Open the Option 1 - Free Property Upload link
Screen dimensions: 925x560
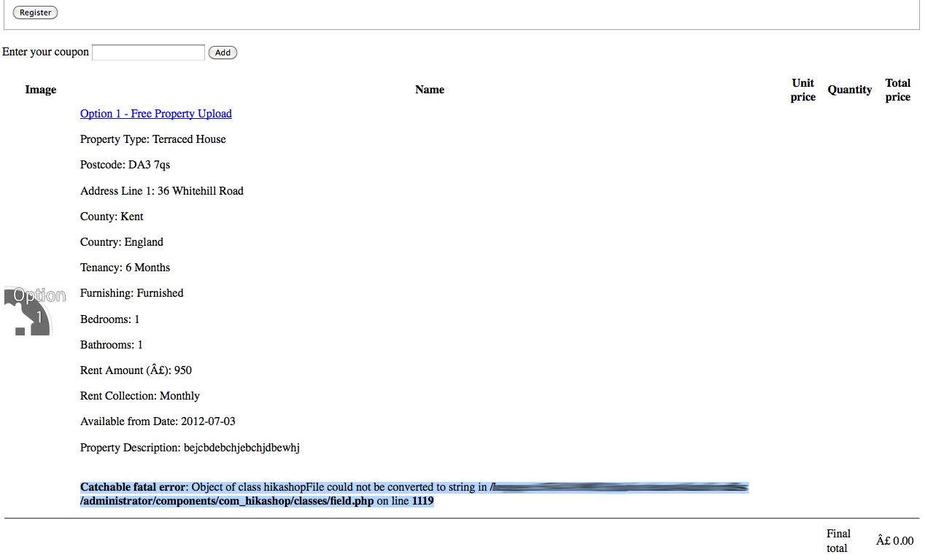[156, 114]
